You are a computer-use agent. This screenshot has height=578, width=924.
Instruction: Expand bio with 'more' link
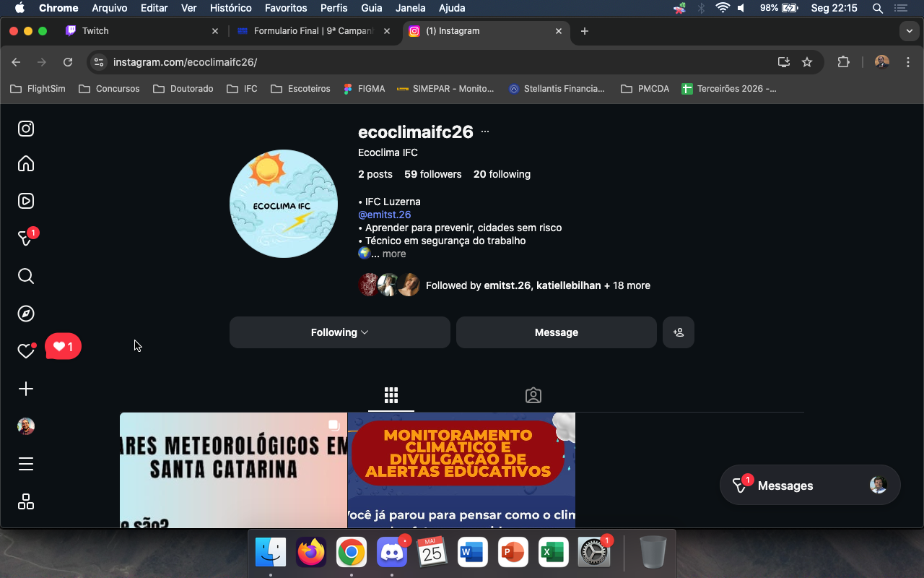(394, 254)
